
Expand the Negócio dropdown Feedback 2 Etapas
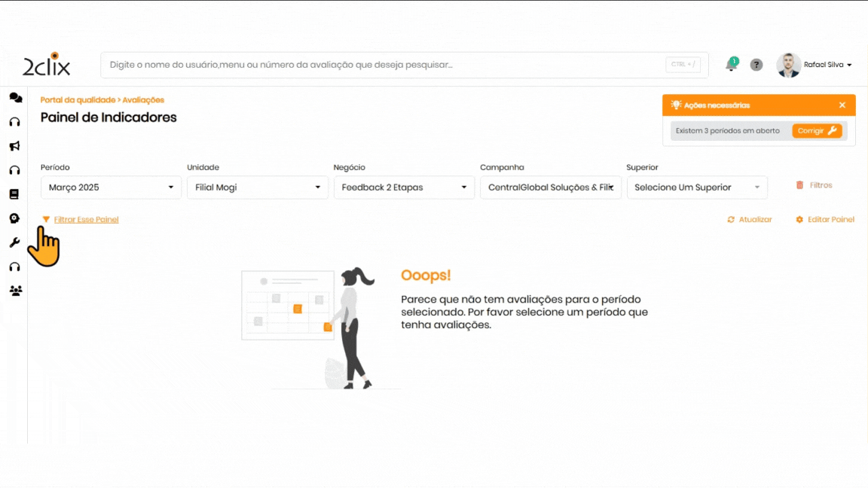point(404,188)
